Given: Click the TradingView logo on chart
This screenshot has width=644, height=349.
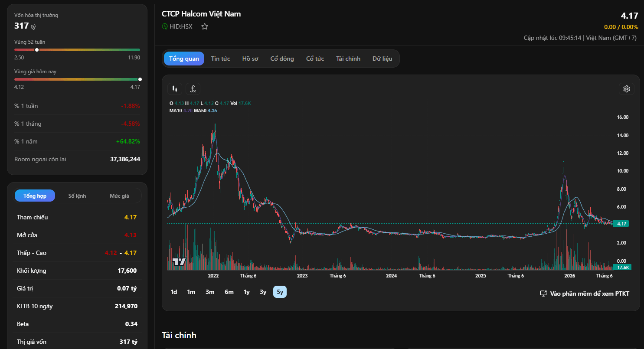Looking at the screenshot, I should [179, 261].
